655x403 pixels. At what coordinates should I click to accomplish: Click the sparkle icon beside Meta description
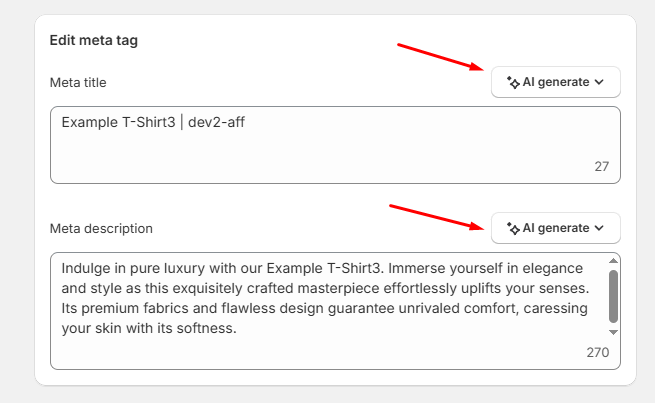[513, 228]
